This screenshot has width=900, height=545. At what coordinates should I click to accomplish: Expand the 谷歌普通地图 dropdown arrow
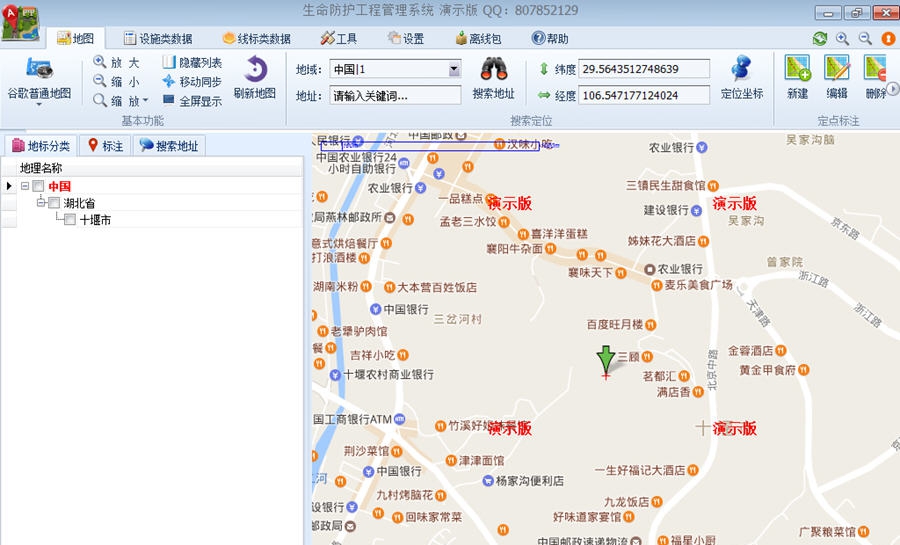coord(39,105)
